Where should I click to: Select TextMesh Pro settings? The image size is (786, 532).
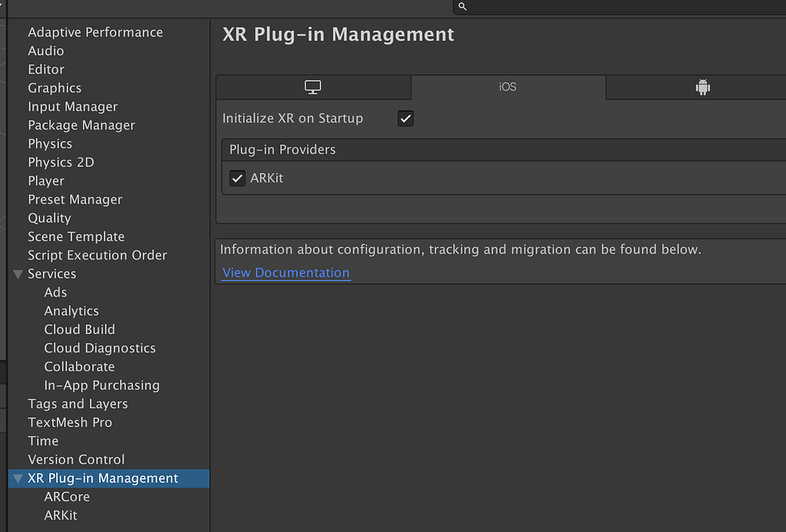[x=70, y=422]
